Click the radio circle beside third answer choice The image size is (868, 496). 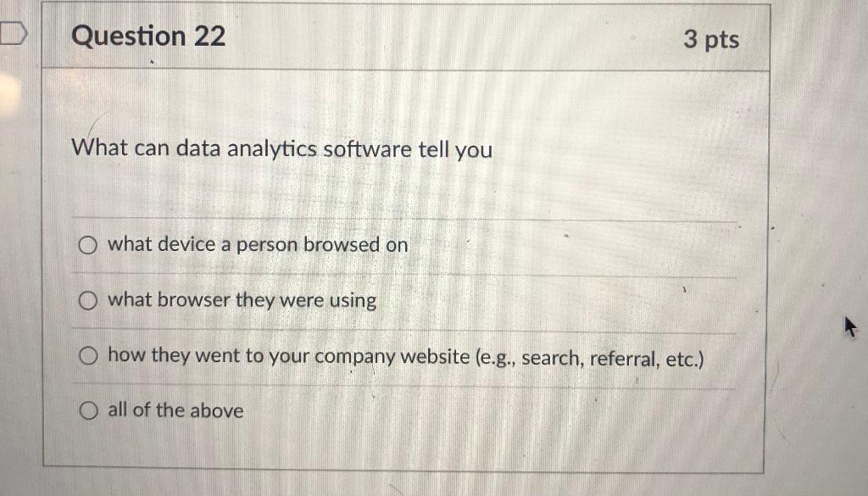click(x=87, y=355)
